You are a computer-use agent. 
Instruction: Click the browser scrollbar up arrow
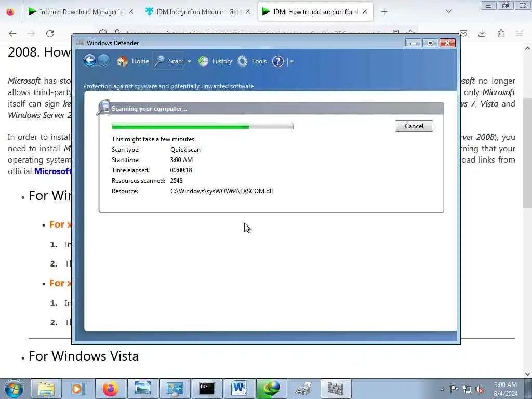click(x=528, y=48)
